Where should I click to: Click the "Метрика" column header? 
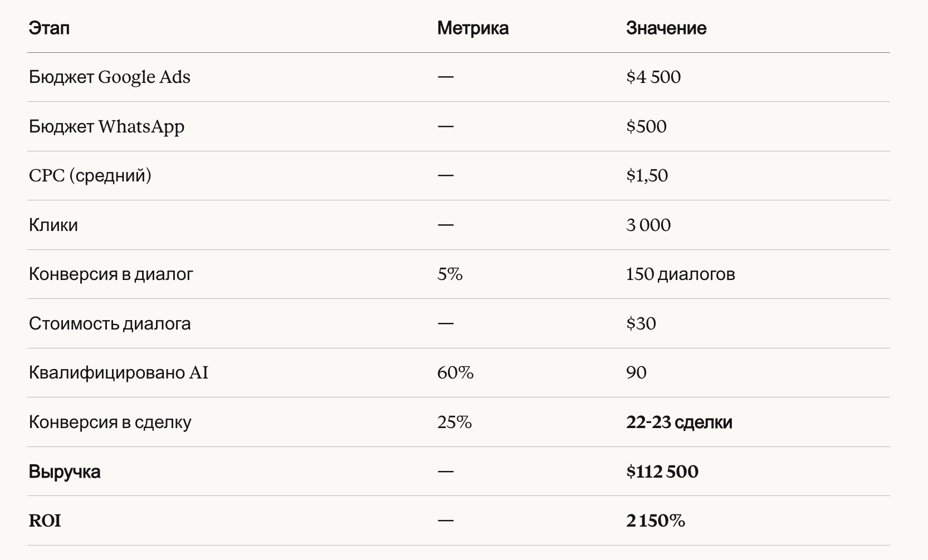point(472,28)
